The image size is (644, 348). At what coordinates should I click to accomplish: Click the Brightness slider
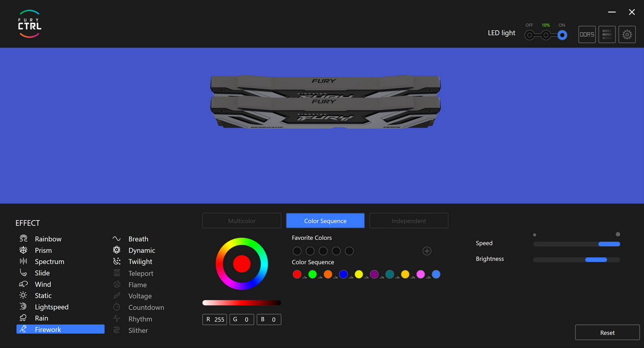(x=577, y=259)
